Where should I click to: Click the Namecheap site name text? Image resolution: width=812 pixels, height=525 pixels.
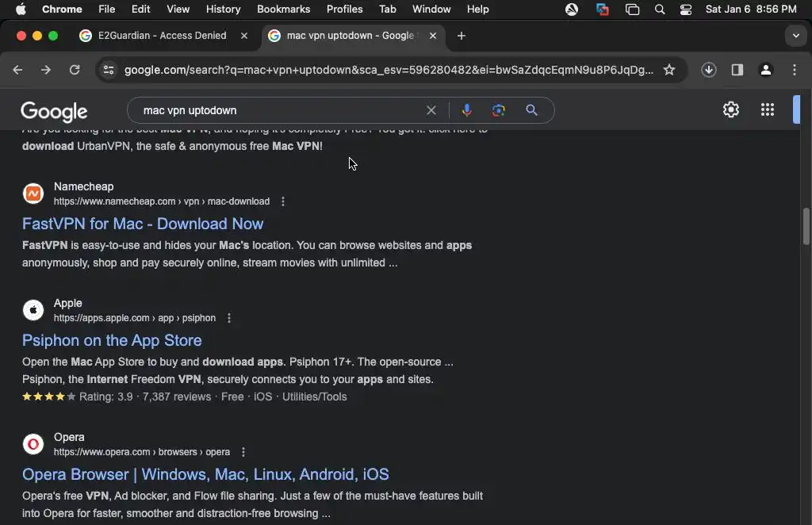[83, 186]
